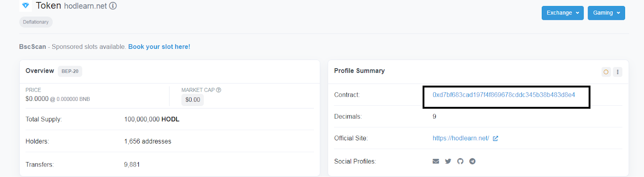Click the orange circle icon in Profile Summary
Viewport: 644px width, 177px height.
coord(606,72)
